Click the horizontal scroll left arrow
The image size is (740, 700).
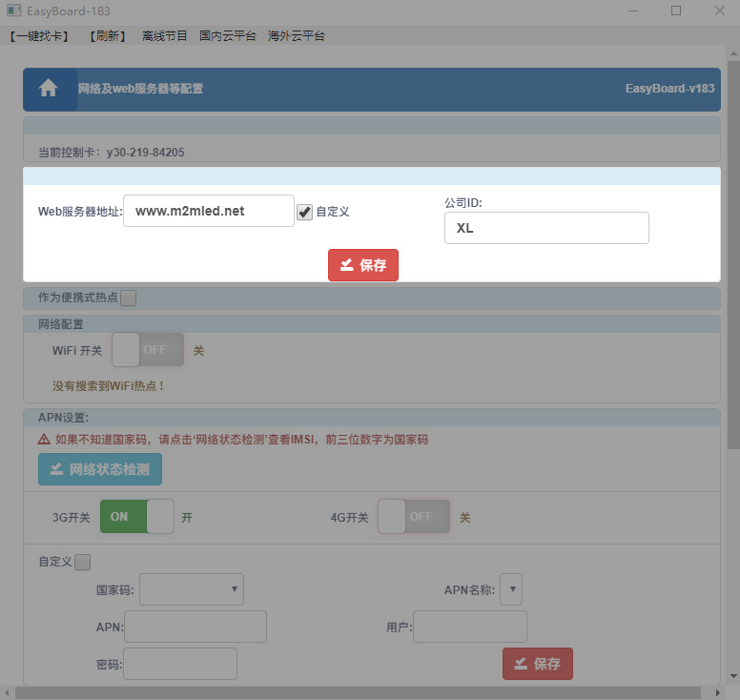coord(7,693)
